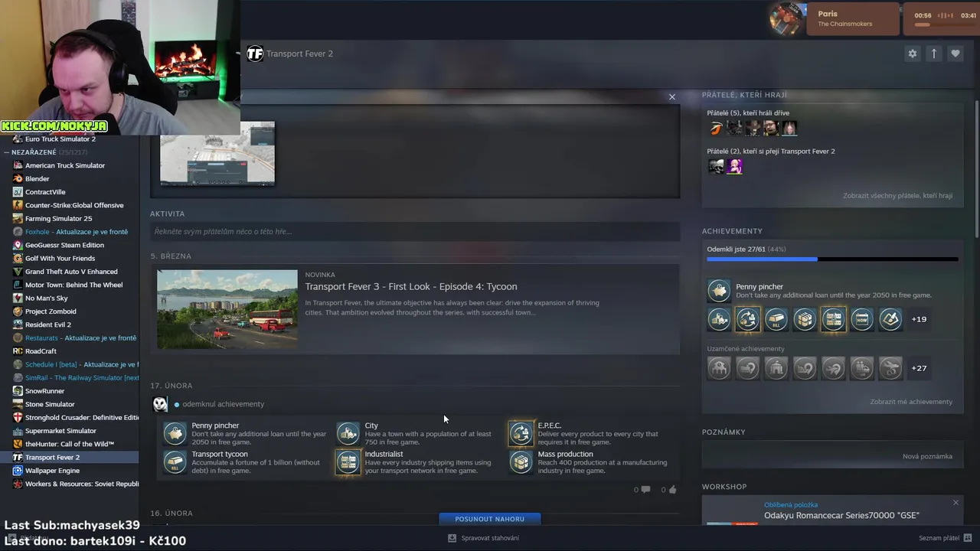
Task: Click the GeoGuessr Steam Edition icon
Action: pos(18,245)
